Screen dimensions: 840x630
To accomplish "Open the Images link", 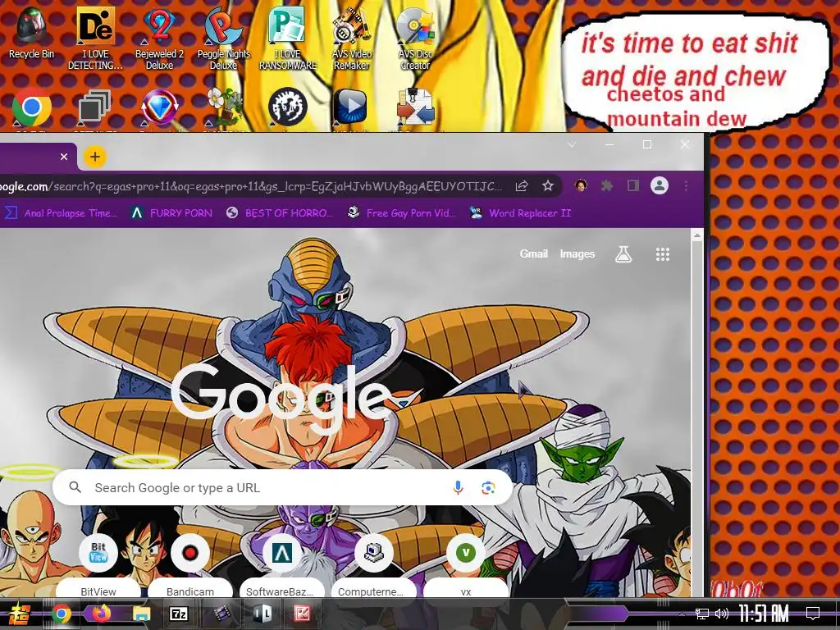I will (577, 254).
